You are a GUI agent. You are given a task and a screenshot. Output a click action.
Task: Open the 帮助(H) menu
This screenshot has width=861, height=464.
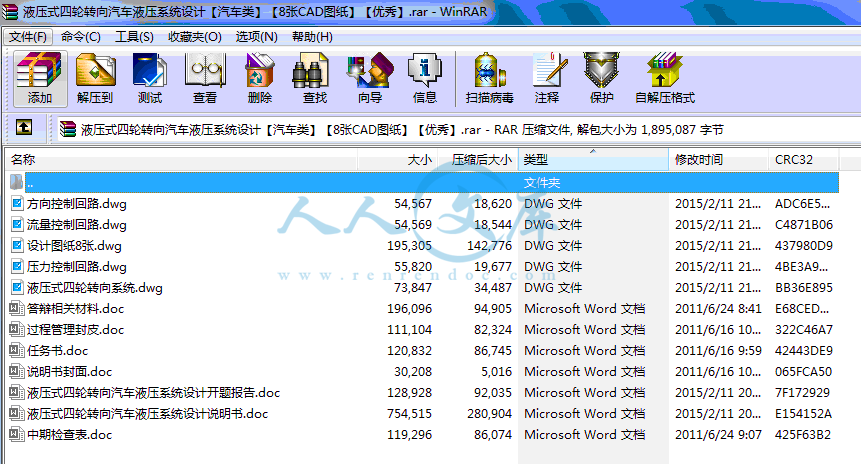coord(312,37)
